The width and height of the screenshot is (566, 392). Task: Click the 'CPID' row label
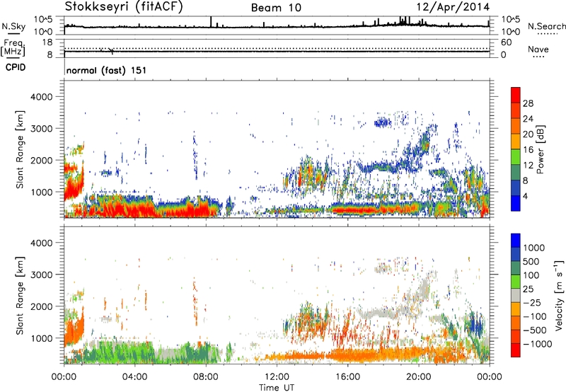[16, 67]
